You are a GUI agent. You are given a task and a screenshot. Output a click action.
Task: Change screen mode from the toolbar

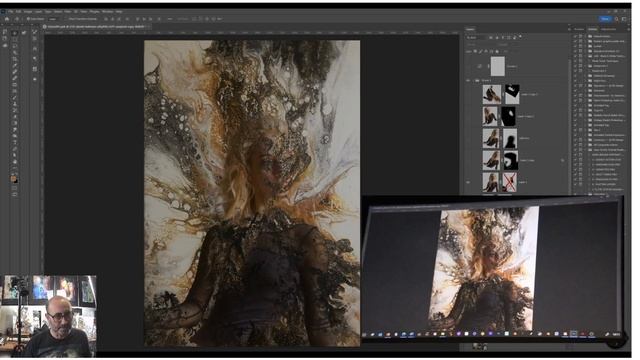(14, 194)
